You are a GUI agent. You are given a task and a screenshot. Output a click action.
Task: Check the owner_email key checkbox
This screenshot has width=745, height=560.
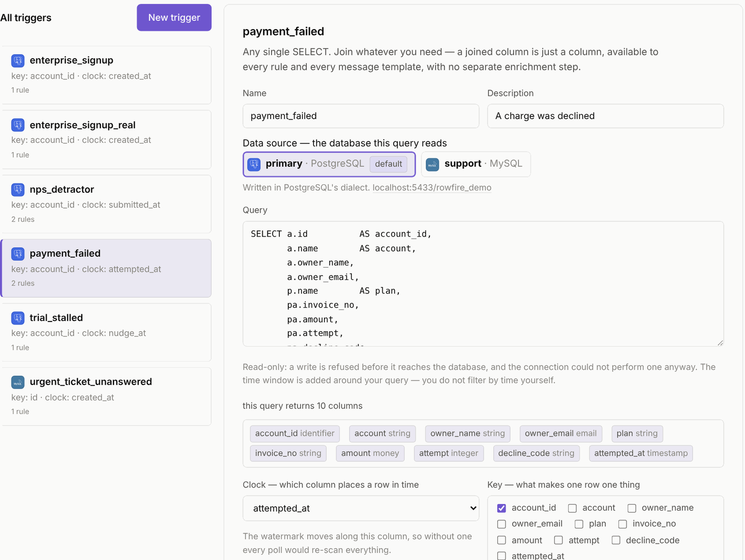tap(501, 524)
